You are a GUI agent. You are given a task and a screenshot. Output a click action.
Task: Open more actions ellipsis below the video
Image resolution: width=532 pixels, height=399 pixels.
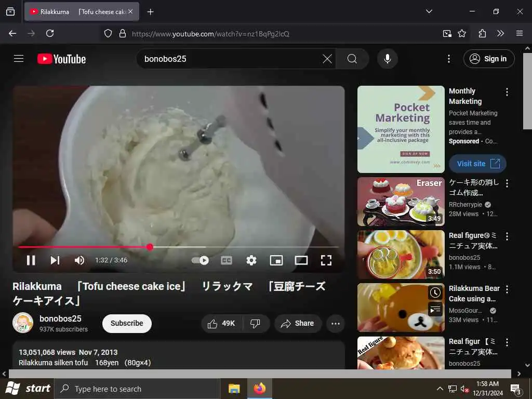[335, 323]
